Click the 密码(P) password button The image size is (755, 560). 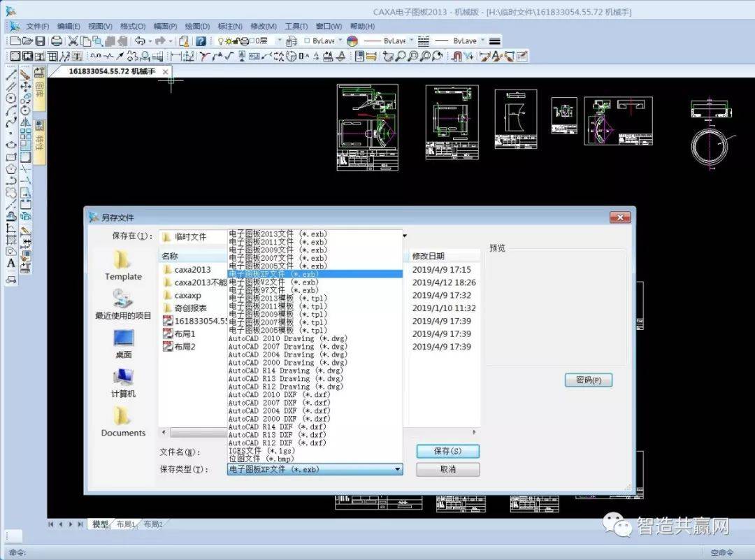coord(589,380)
